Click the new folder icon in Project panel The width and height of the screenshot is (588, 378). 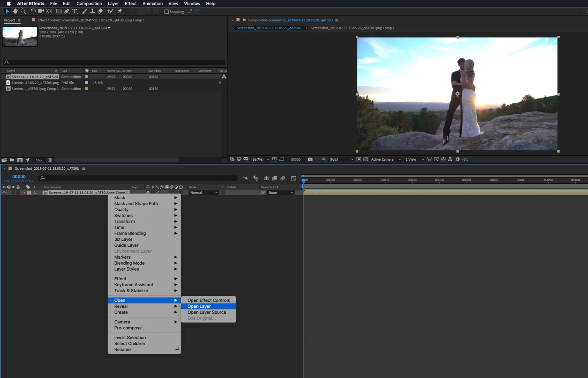click(12, 160)
